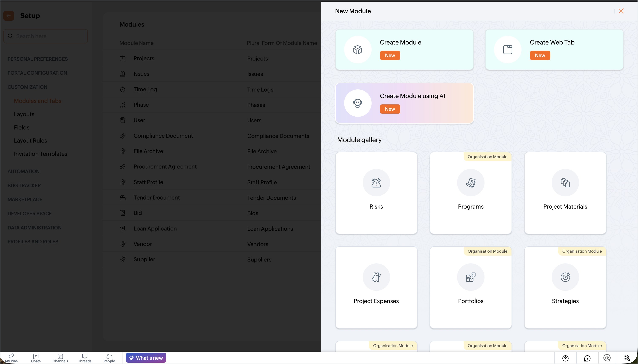Click Loan Application module name

click(x=155, y=228)
